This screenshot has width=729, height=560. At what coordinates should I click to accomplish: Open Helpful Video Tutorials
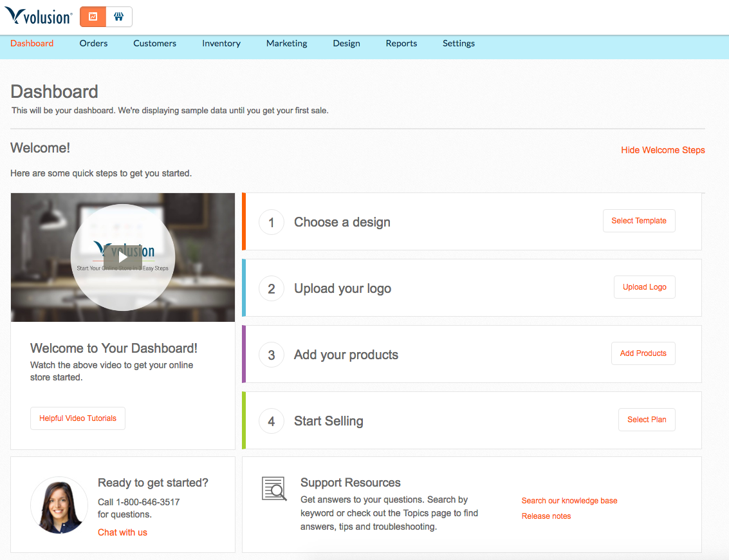point(78,418)
